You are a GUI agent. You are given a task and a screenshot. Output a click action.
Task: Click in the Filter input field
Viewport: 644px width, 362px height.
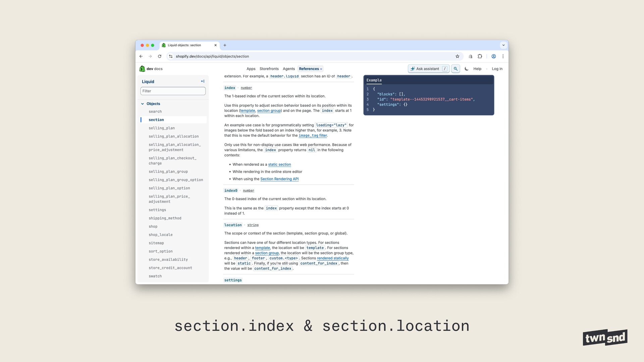point(173,91)
